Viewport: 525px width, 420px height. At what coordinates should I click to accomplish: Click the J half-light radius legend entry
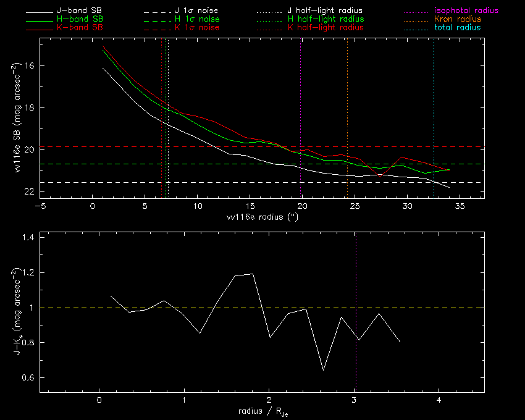click(325, 10)
